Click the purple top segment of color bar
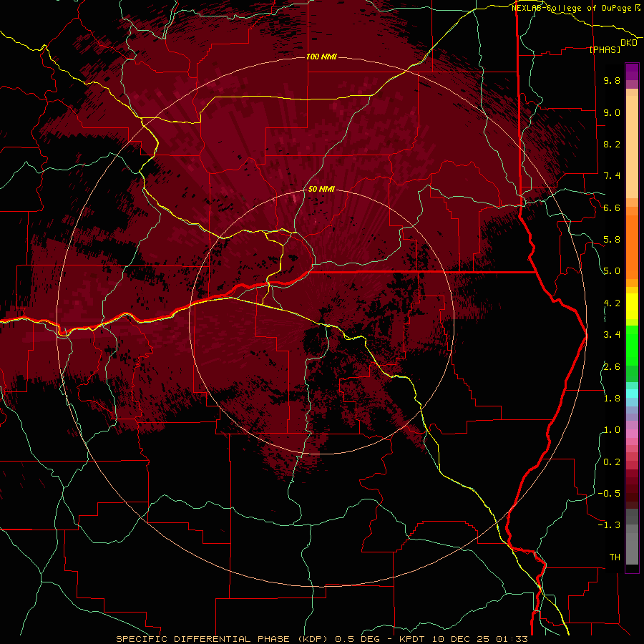The height and width of the screenshot is (644, 644). coord(632,72)
